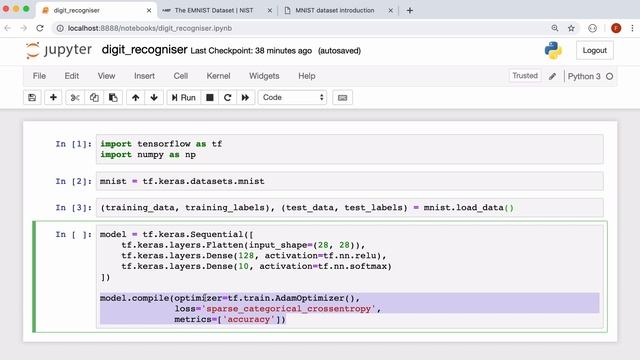Open the Chrome three-dot menu
This screenshot has width=640, height=360.
click(632, 28)
